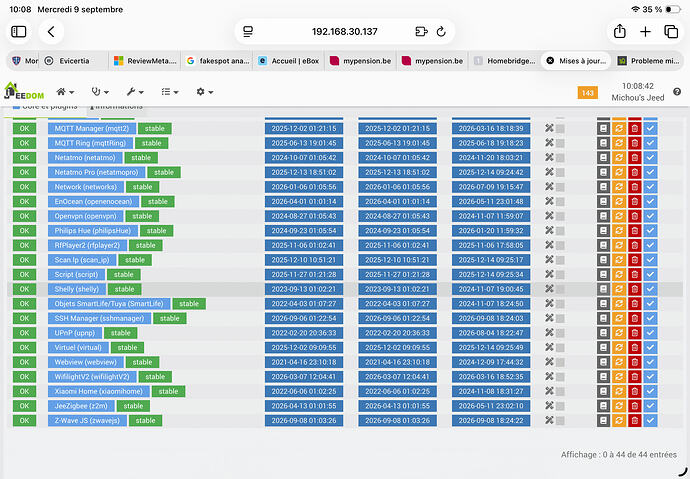Switch to the fakespot browser tab
690x479 pixels.
click(217, 61)
